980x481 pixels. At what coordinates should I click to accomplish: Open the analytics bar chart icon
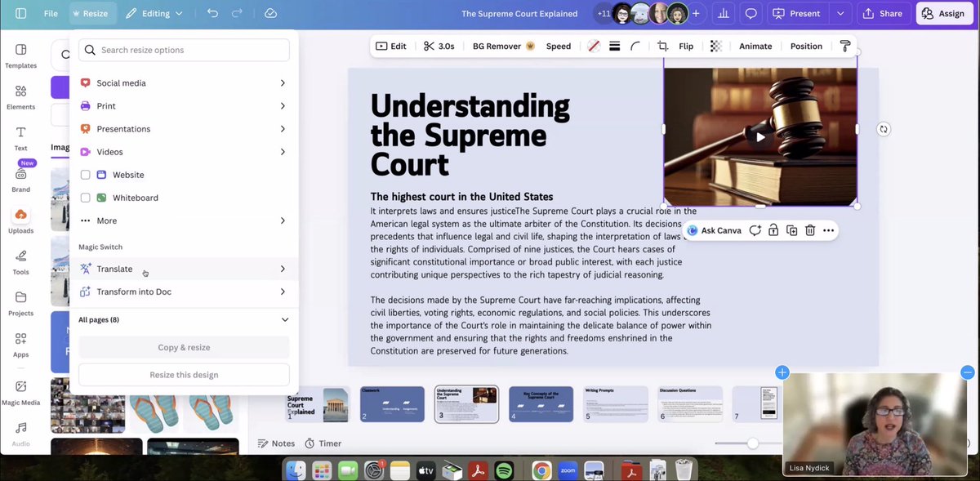point(723,14)
